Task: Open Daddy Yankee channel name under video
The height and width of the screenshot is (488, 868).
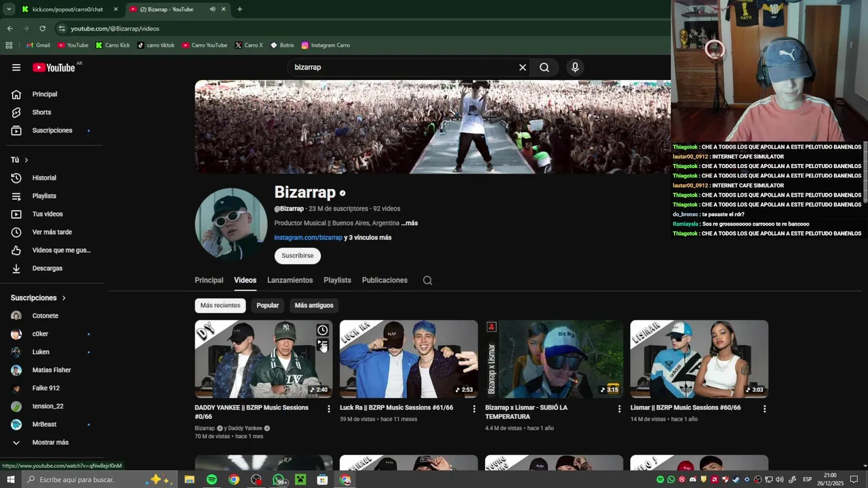Action: coord(245,428)
